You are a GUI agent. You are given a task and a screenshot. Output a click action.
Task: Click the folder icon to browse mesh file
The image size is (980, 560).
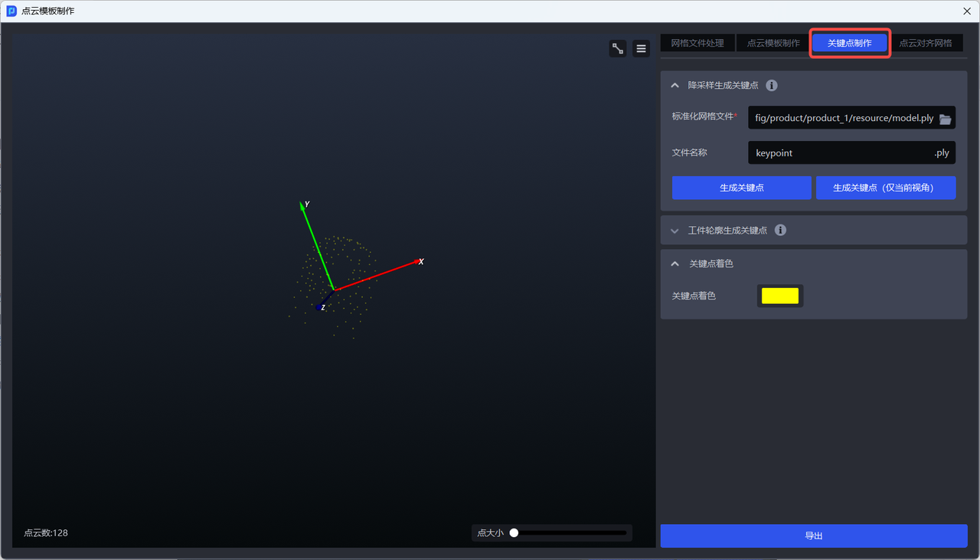(945, 119)
